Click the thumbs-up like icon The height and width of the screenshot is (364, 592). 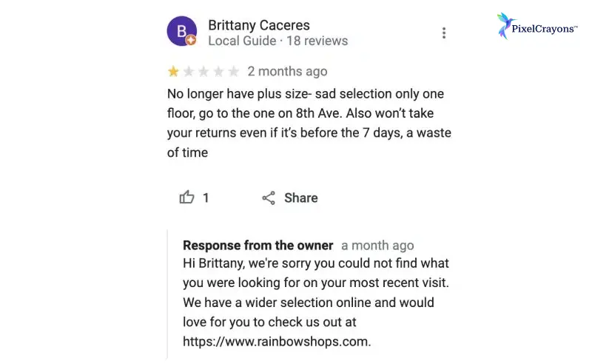186,198
